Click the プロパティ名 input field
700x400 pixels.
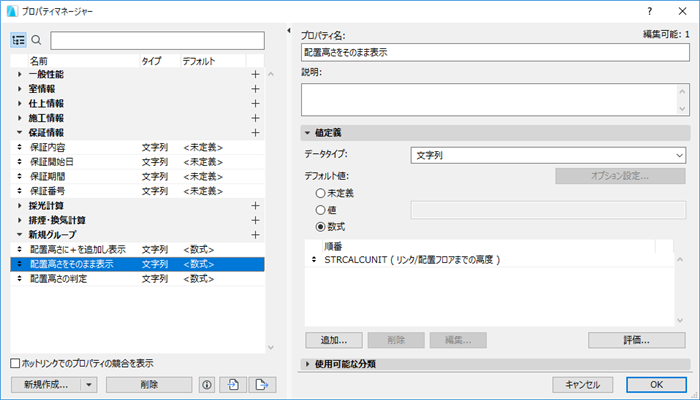click(x=495, y=53)
